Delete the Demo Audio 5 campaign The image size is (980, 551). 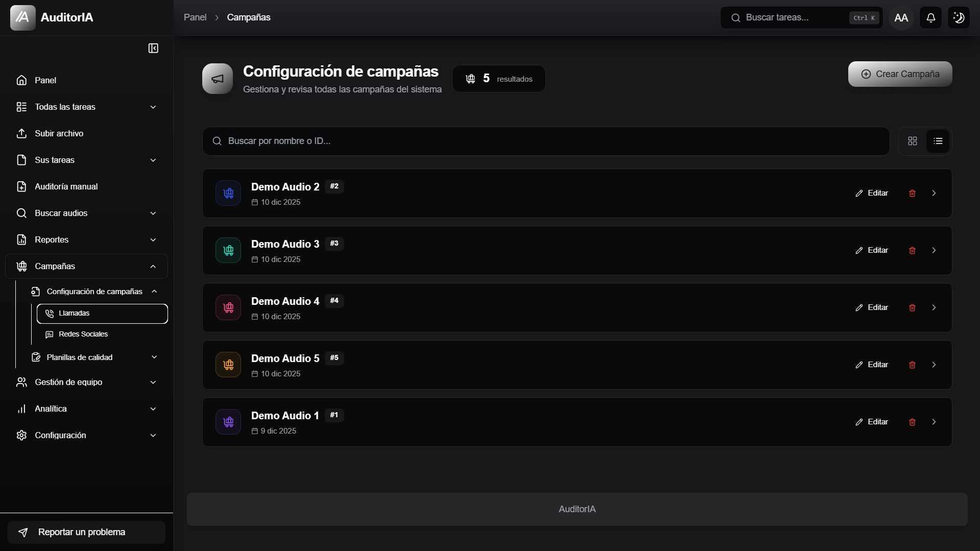(912, 365)
